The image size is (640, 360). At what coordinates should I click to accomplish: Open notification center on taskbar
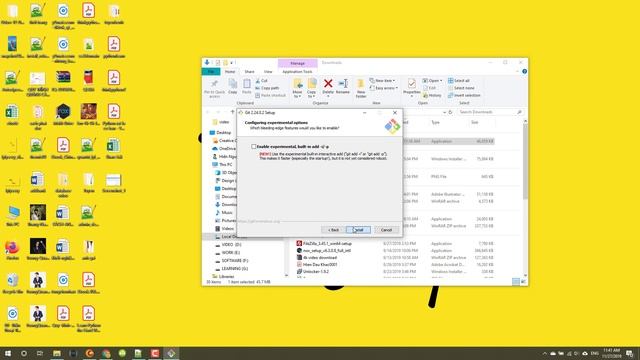click(x=629, y=353)
